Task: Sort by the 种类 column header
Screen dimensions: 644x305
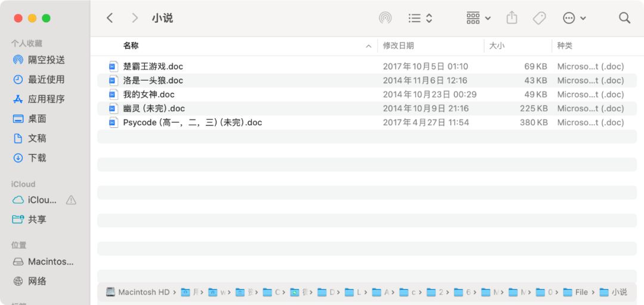Action: 564,45
